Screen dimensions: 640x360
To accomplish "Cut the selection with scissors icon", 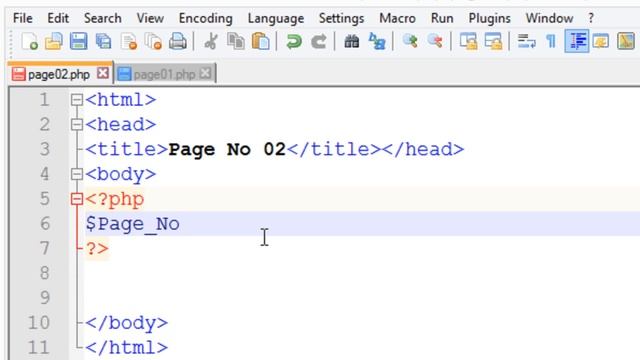I will pyautogui.click(x=211, y=42).
